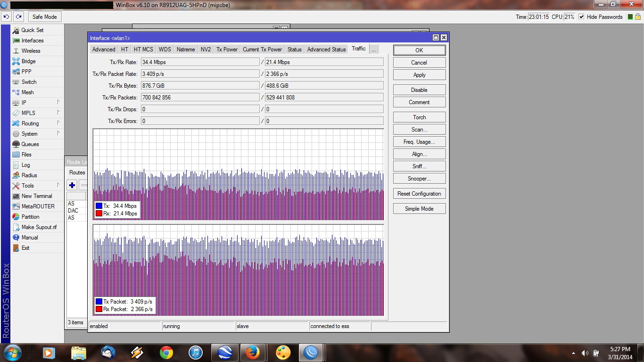The width and height of the screenshot is (644, 362).
Task: Open Queues in the sidebar
Action: pyautogui.click(x=30, y=144)
